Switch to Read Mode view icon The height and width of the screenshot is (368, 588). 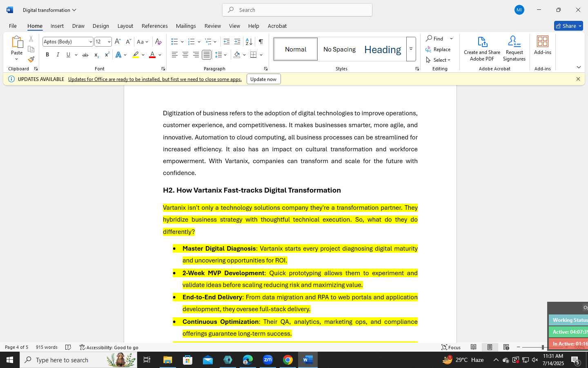pos(473,347)
